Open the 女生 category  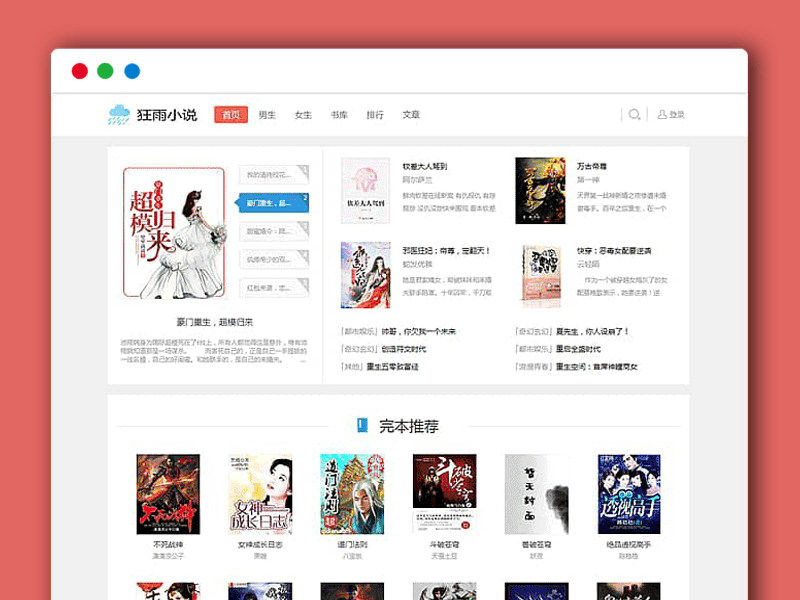[302, 114]
